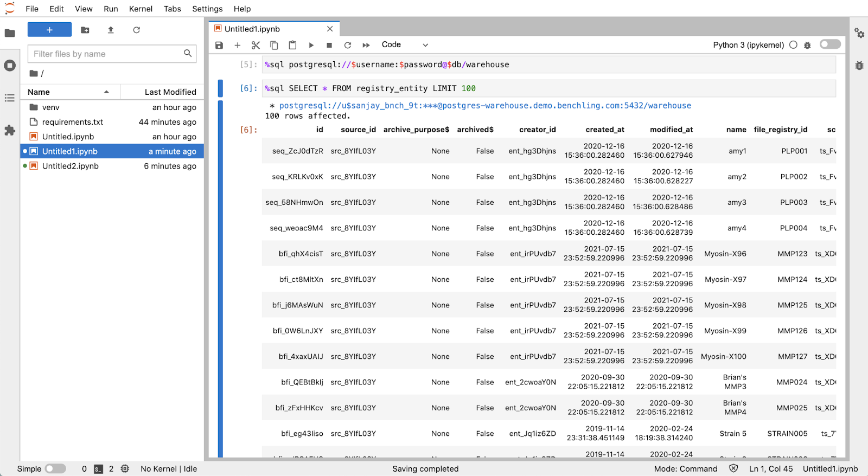Save the notebook with the floppy disk icon
The width and height of the screenshot is (868, 476).
(219, 45)
